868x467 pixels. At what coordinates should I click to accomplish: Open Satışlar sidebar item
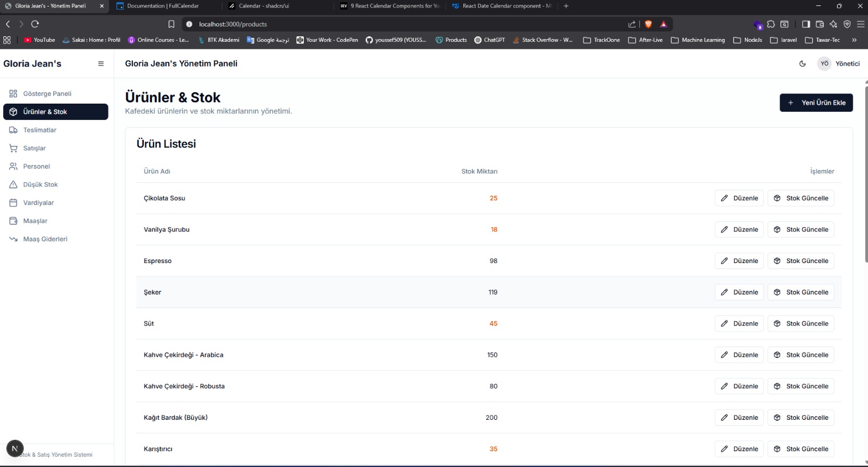(56, 148)
